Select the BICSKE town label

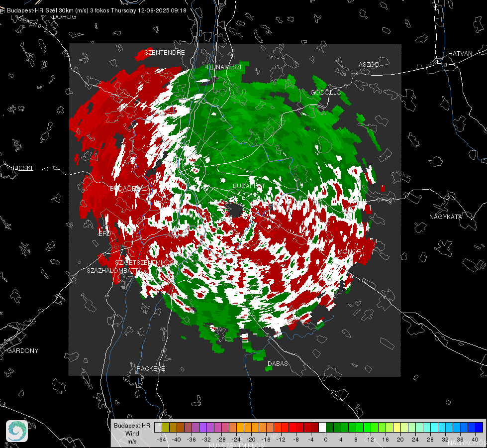[x=24, y=168]
